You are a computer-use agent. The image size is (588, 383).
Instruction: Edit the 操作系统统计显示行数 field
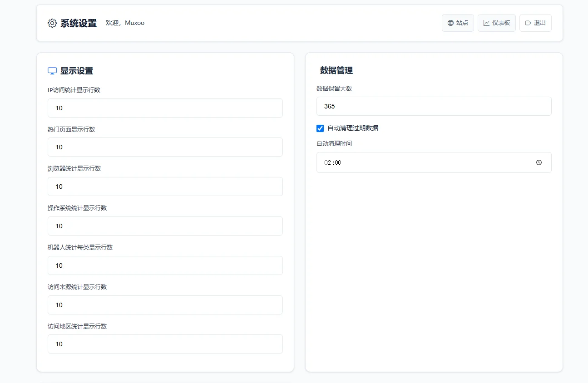165,226
